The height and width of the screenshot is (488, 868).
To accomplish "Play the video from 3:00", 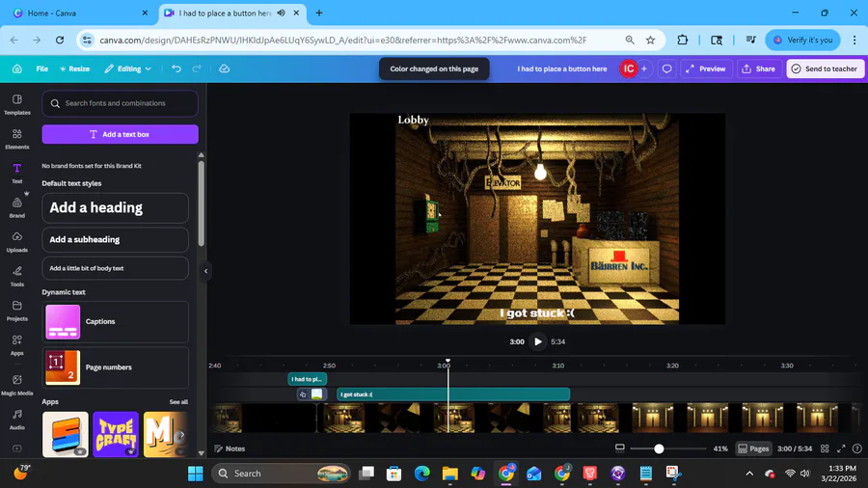I will [537, 342].
